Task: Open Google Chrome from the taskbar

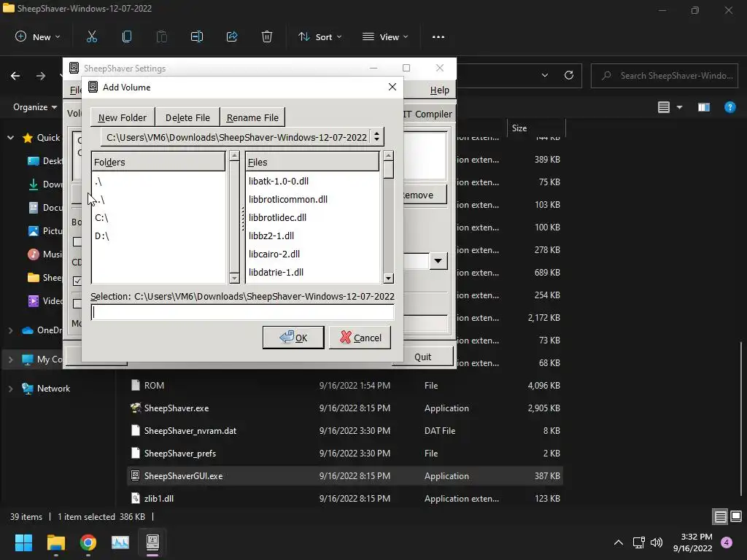Action: 88,542
